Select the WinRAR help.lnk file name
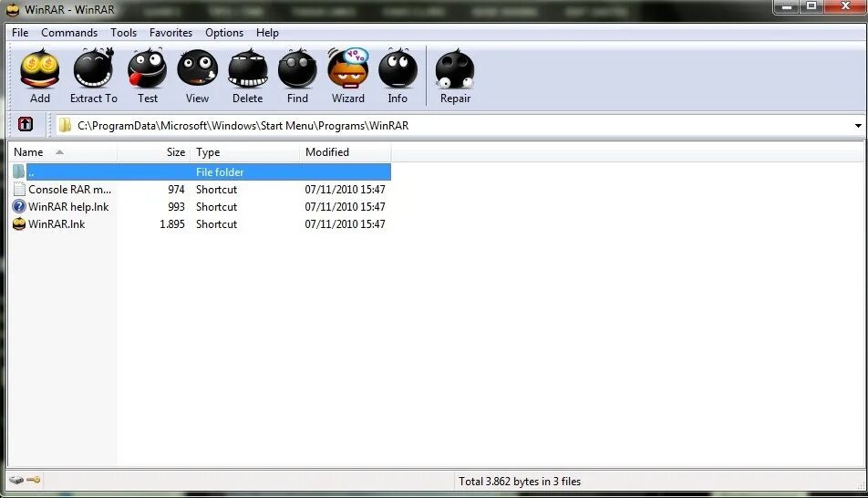The height and width of the screenshot is (498, 868). [68, 207]
